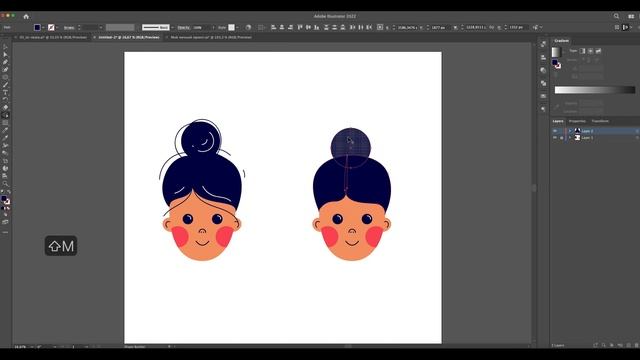Click the gradient slider bar
The image size is (640, 360).
595,90
